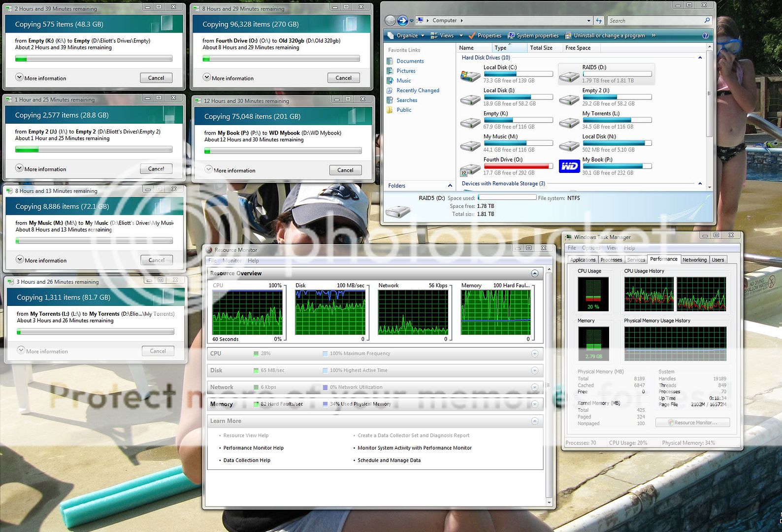782x532 pixels.
Task: Click the Explorer Search input field
Action: (655, 21)
